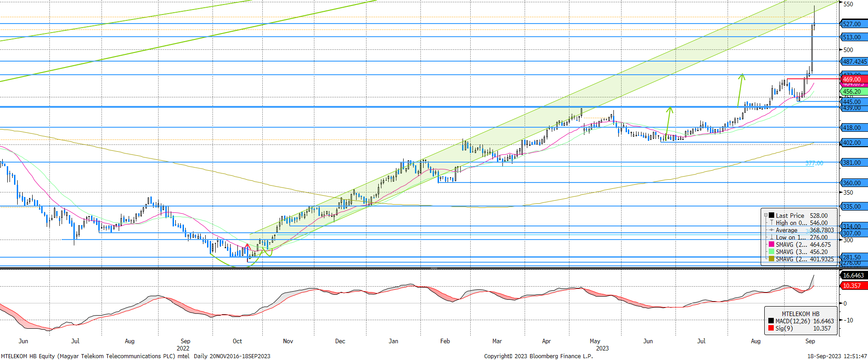
Task: Click the light green SMAVG legend swatch
Action: tap(772, 252)
